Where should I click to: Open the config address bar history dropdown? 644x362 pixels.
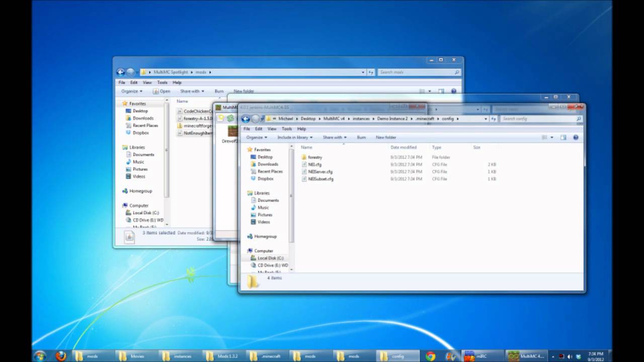[486, 119]
